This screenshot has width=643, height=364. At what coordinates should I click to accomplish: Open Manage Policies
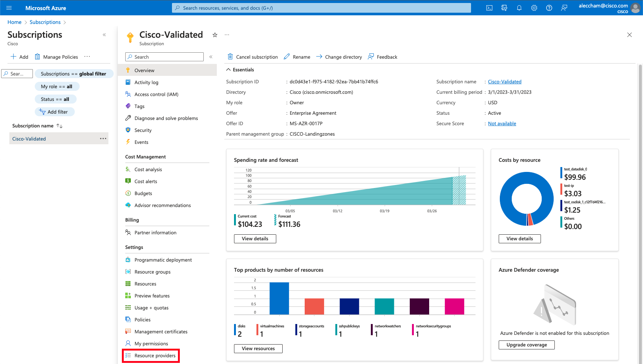tap(56, 57)
